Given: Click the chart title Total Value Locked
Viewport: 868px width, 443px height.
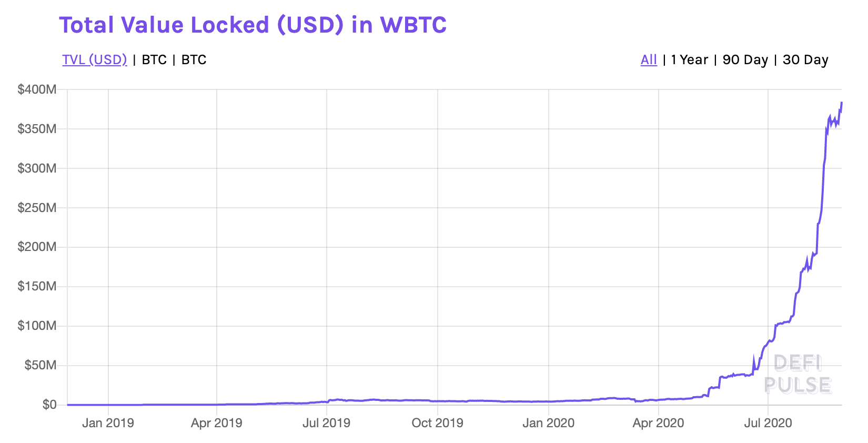Looking at the screenshot, I should [253, 25].
